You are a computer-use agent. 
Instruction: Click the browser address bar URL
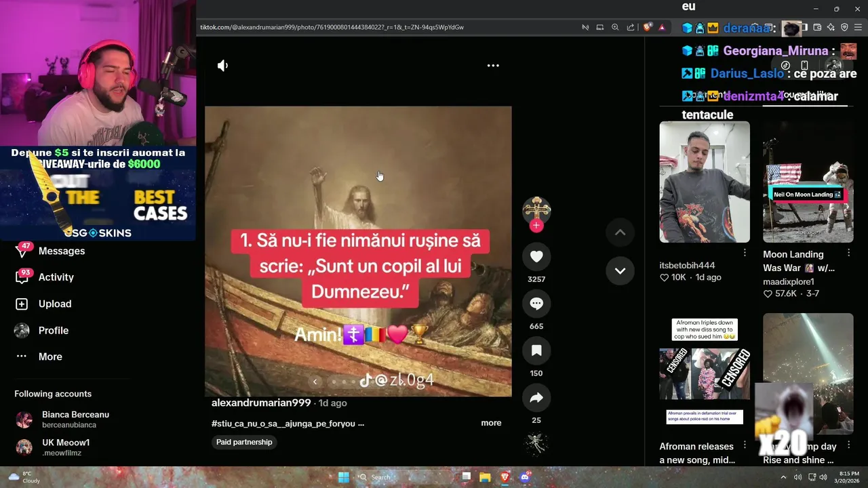pyautogui.click(x=332, y=27)
